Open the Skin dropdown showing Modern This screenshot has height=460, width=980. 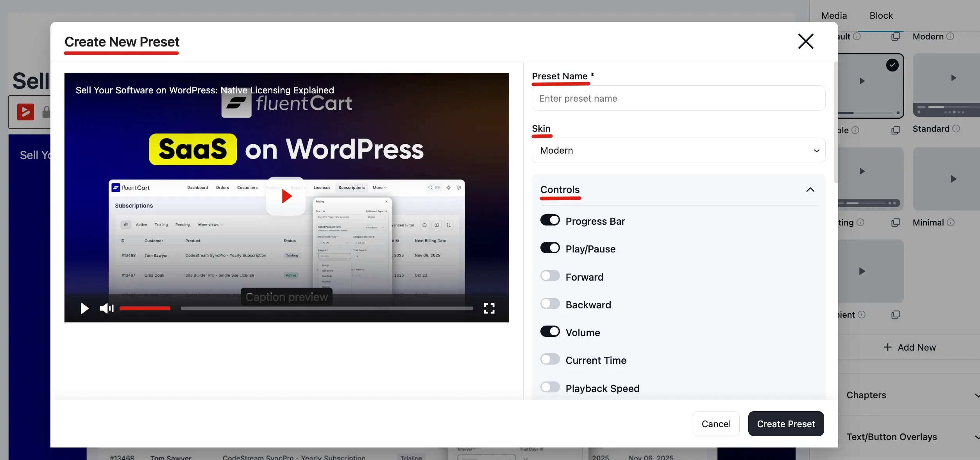tap(678, 150)
